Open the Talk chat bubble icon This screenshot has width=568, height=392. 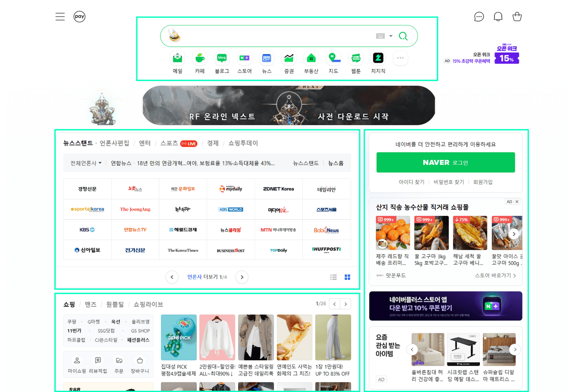479,17
